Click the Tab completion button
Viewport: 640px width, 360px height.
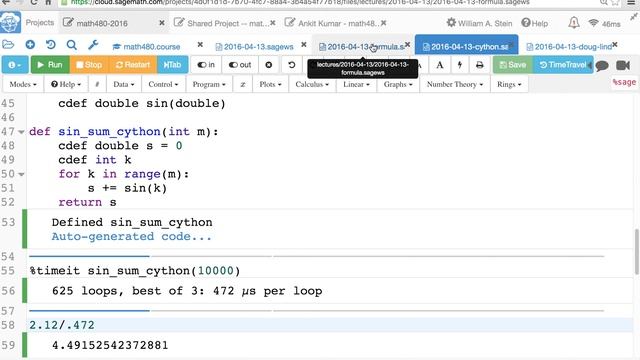(x=172, y=65)
